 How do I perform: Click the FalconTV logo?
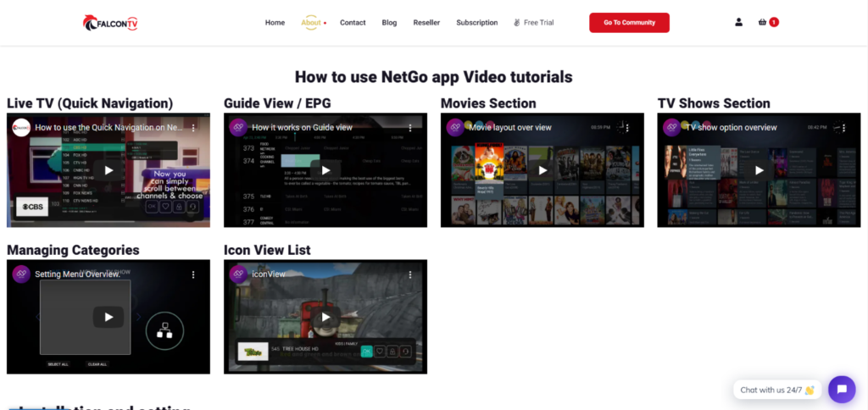coord(110,23)
